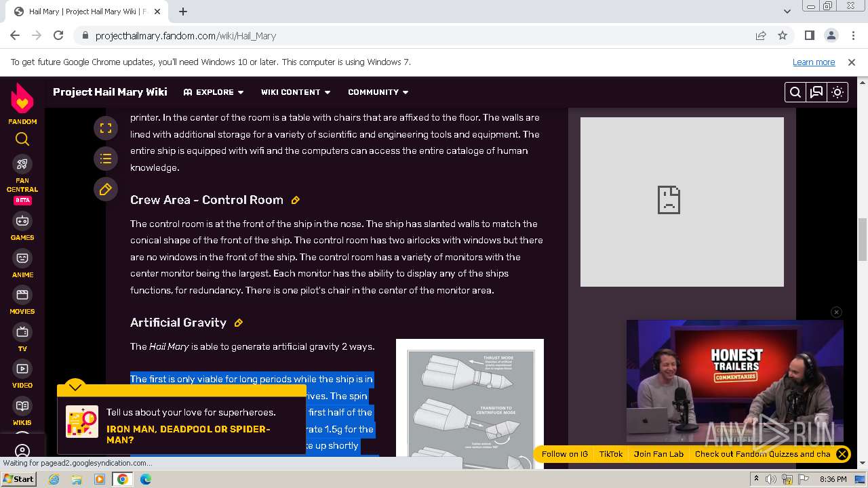Open Fan Central rocket icon
Screen dimensions: 868x488
pyautogui.click(x=22, y=164)
